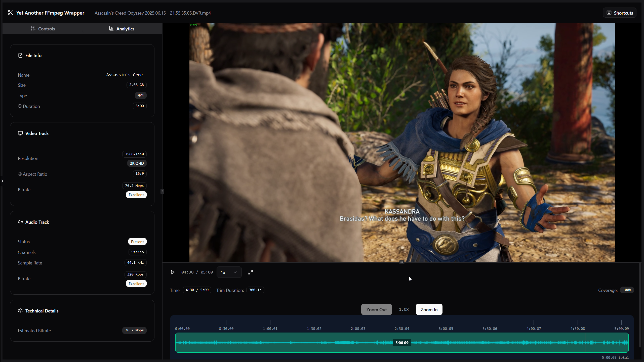Viewport: 644px width, 362px height.
Task: Click the scissors app logo icon
Action: pyautogui.click(x=10, y=13)
